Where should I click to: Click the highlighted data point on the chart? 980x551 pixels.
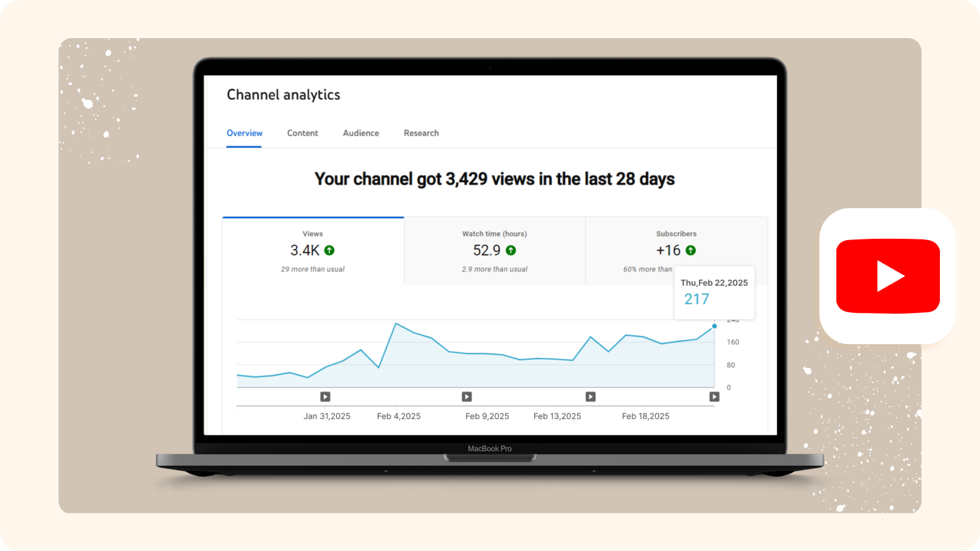coord(714,326)
